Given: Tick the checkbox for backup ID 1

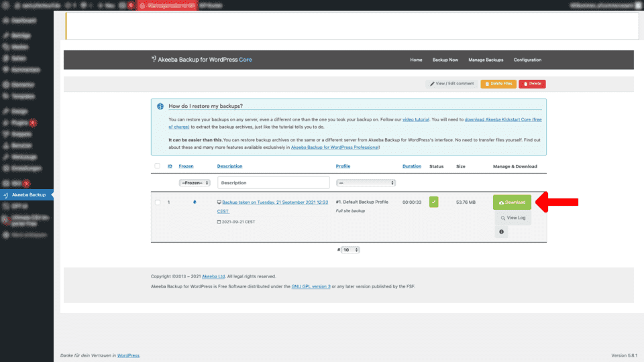Looking at the screenshot, I should click(x=157, y=202).
